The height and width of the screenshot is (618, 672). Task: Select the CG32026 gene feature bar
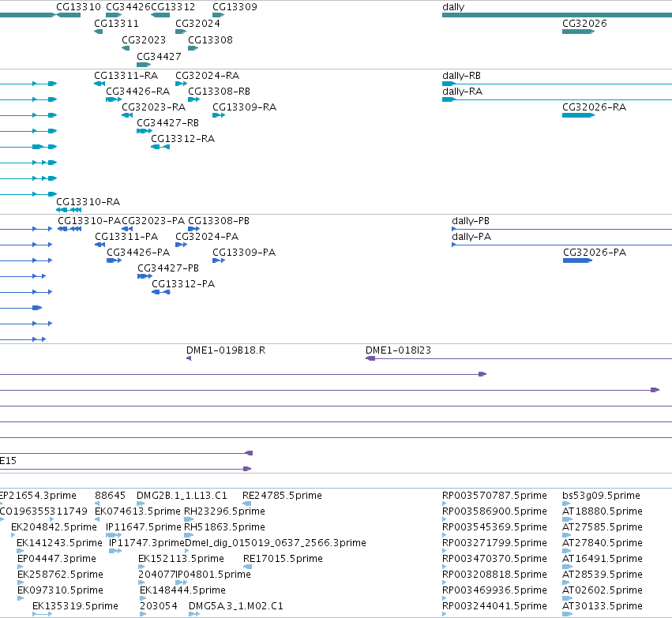(578, 32)
